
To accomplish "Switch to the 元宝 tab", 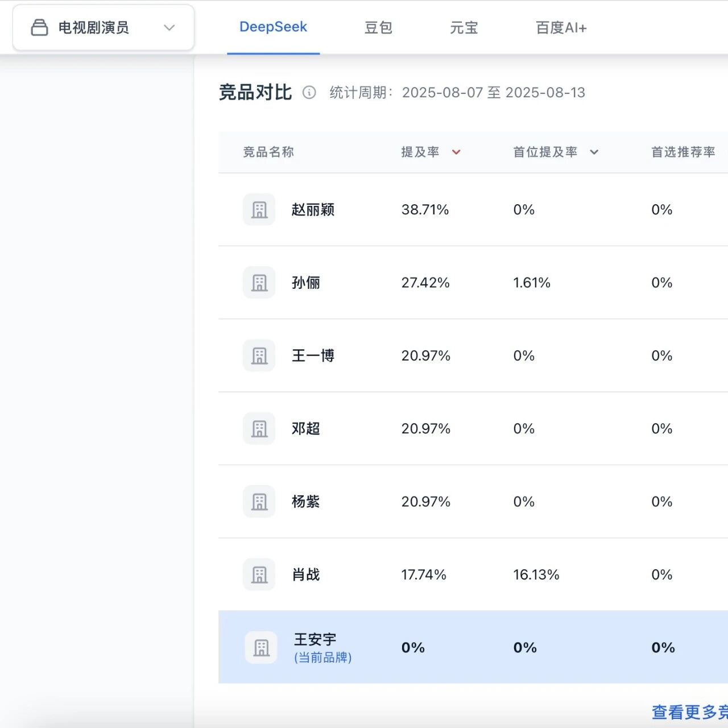I will (464, 27).
